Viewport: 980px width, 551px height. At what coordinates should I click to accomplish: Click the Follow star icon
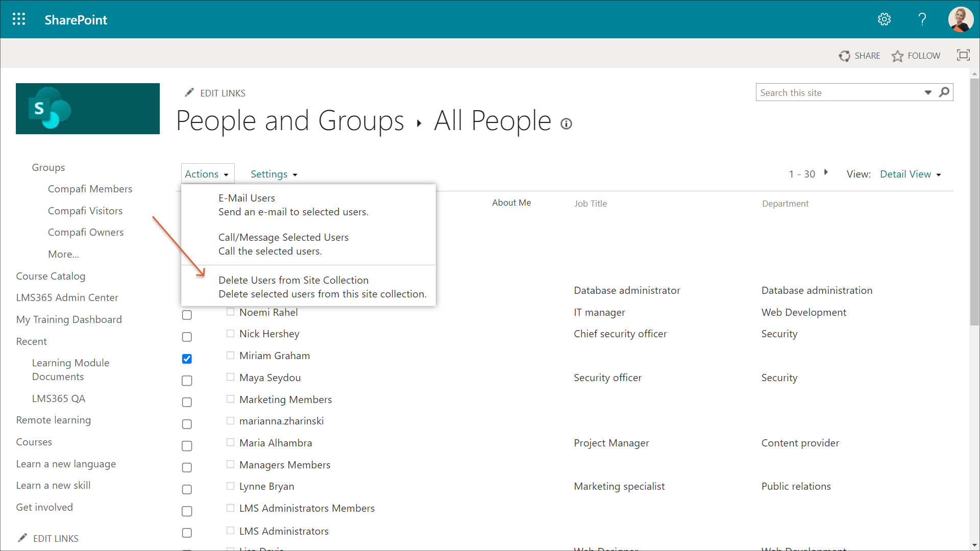pos(897,56)
